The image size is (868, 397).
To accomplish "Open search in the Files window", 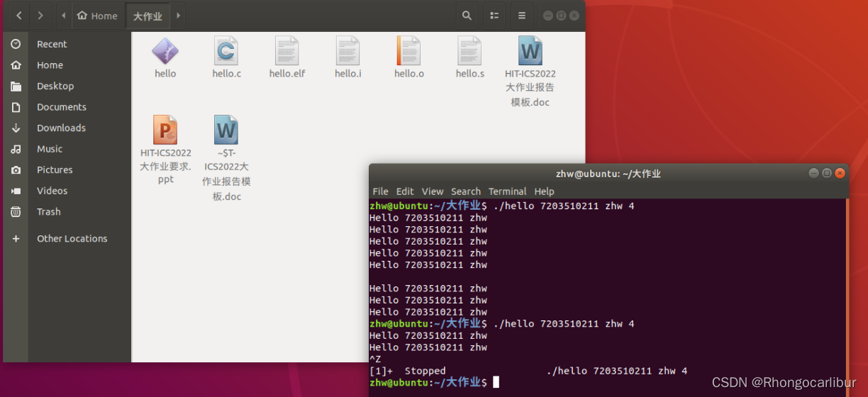I will coord(467,16).
